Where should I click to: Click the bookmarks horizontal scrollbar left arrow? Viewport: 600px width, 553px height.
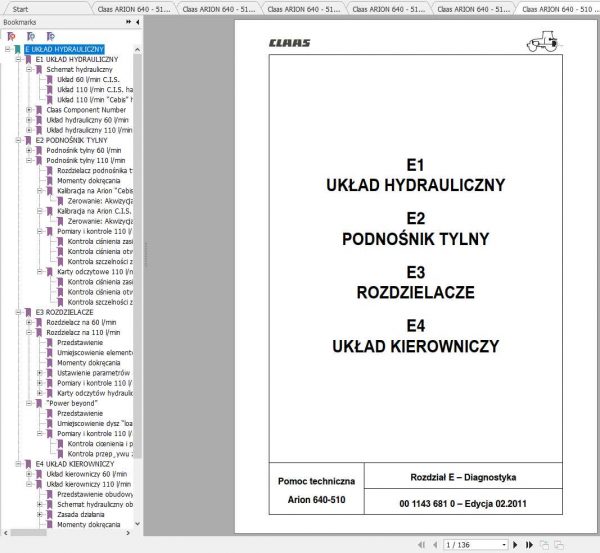tap(5, 533)
